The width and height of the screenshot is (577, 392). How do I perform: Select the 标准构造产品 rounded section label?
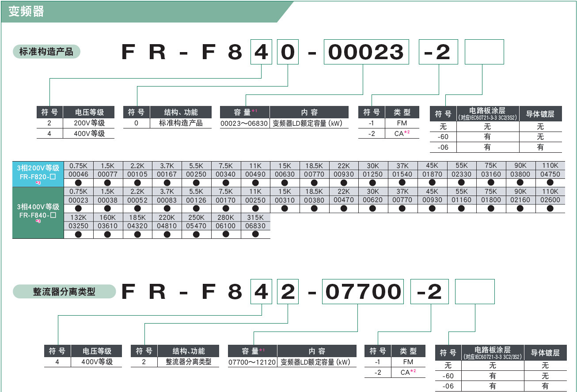coord(46,52)
